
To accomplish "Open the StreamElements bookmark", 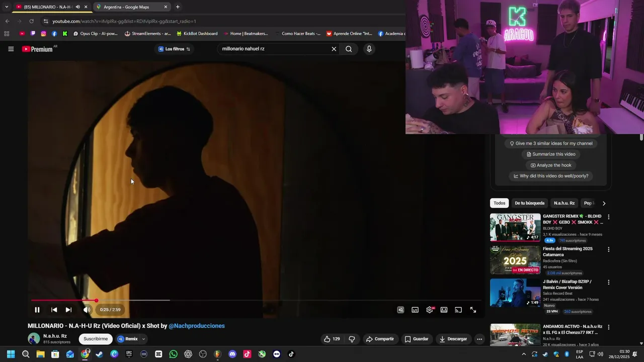I will click(x=148, y=34).
